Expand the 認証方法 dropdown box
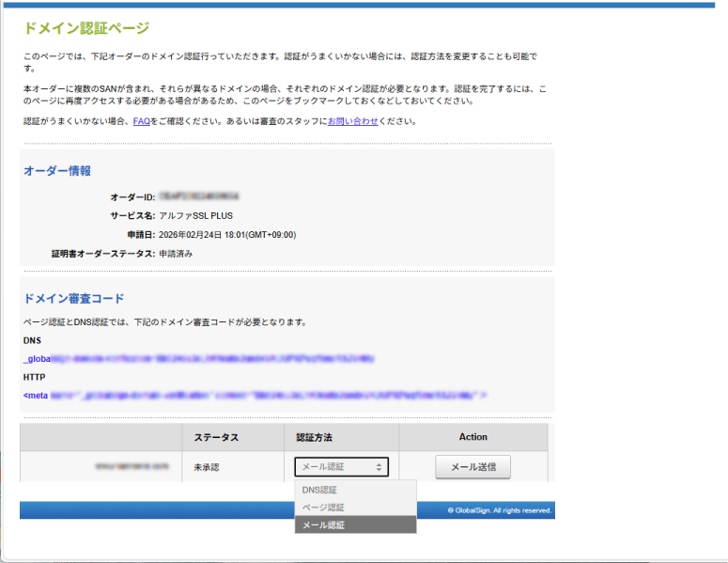 click(x=340, y=466)
